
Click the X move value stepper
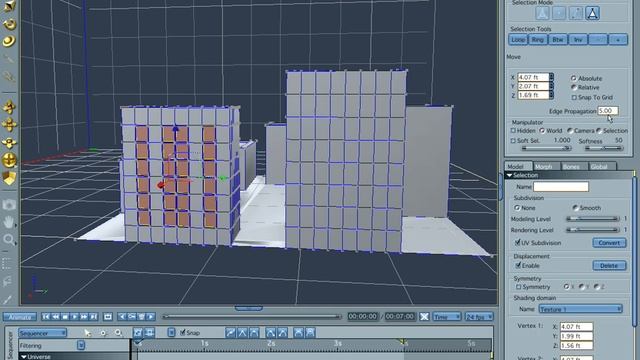click(551, 77)
